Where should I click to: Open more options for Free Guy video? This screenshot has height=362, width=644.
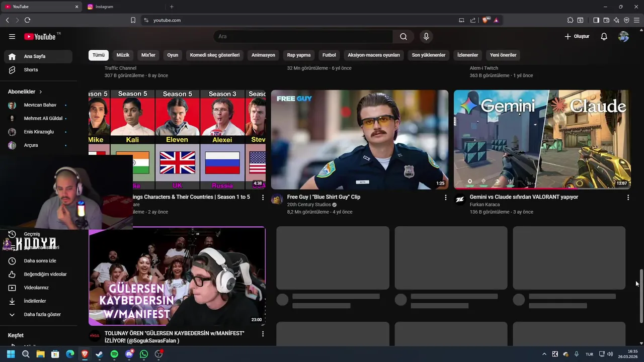pos(445,198)
